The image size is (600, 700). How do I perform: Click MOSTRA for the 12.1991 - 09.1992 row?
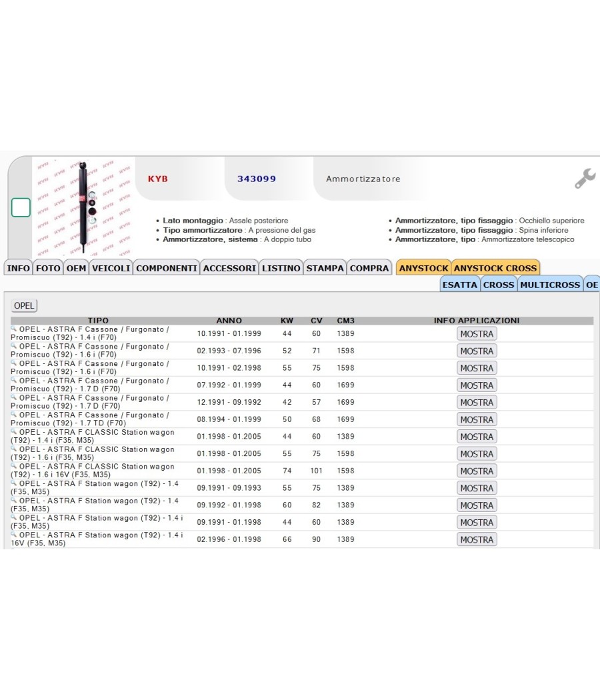point(477,402)
